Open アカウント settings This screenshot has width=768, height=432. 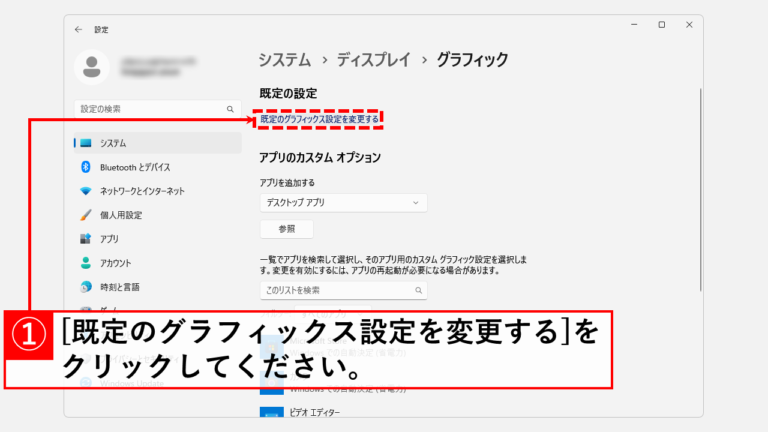pyautogui.click(x=158, y=263)
